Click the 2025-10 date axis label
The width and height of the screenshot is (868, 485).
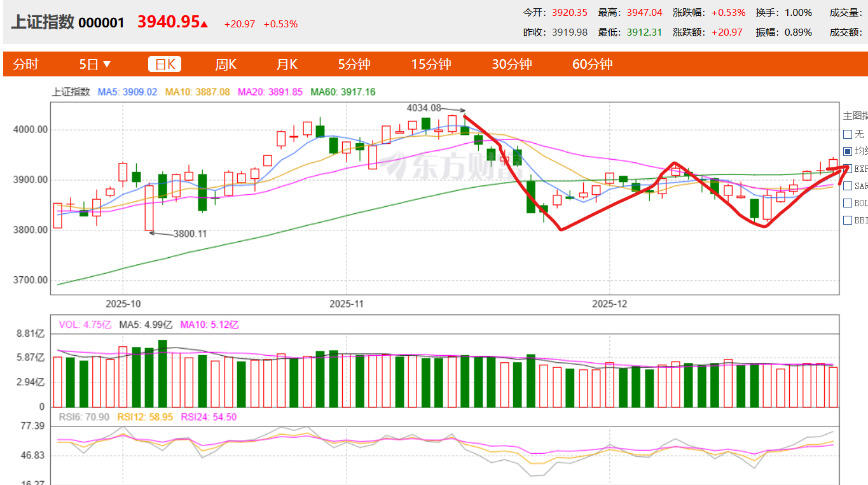(123, 304)
